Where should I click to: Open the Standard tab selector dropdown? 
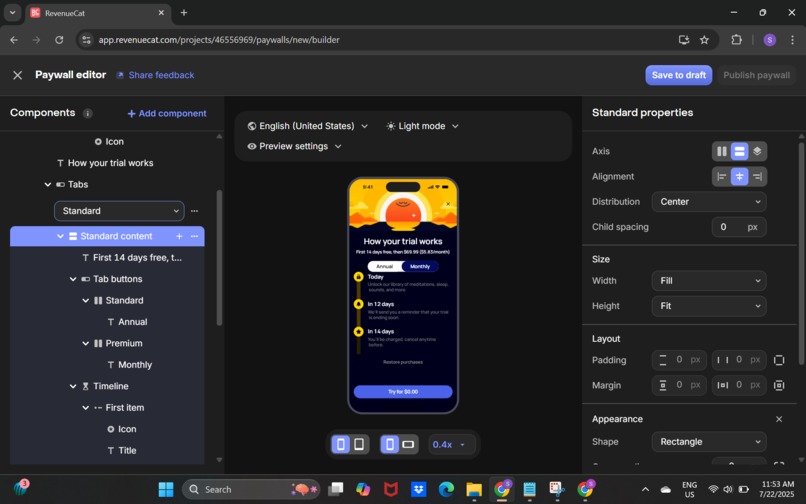119,211
